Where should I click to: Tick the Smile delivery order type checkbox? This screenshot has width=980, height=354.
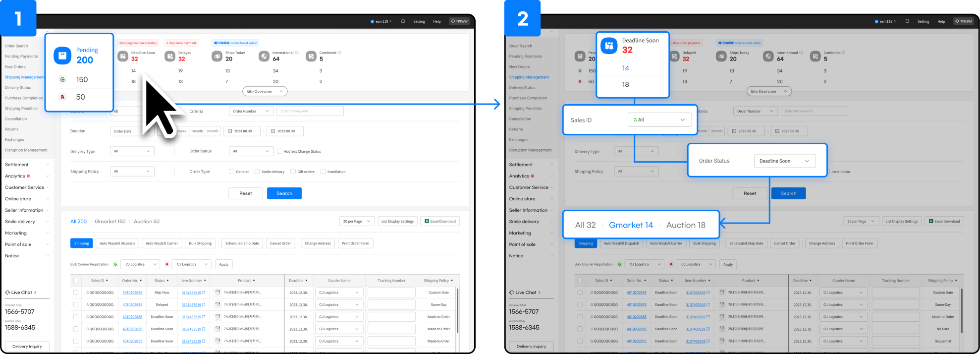click(x=257, y=172)
